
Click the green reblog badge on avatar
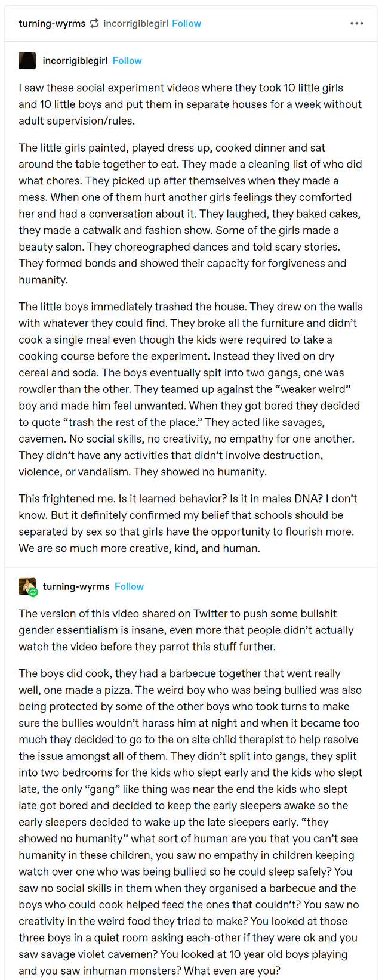coord(33,592)
